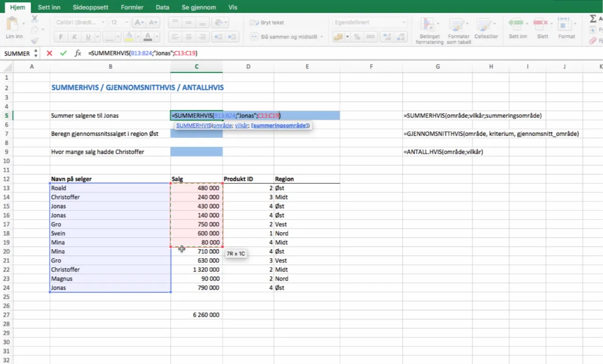Viewport: 603px width, 364px height.
Task: Click the vilkår link in formula tooltip
Action: click(241, 125)
